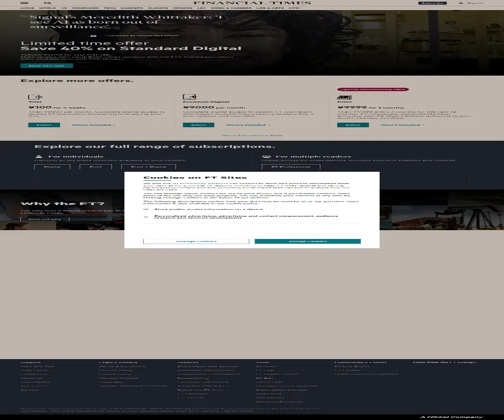Open the OPINION nav section
504x420 pixels.
click(183, 8)
